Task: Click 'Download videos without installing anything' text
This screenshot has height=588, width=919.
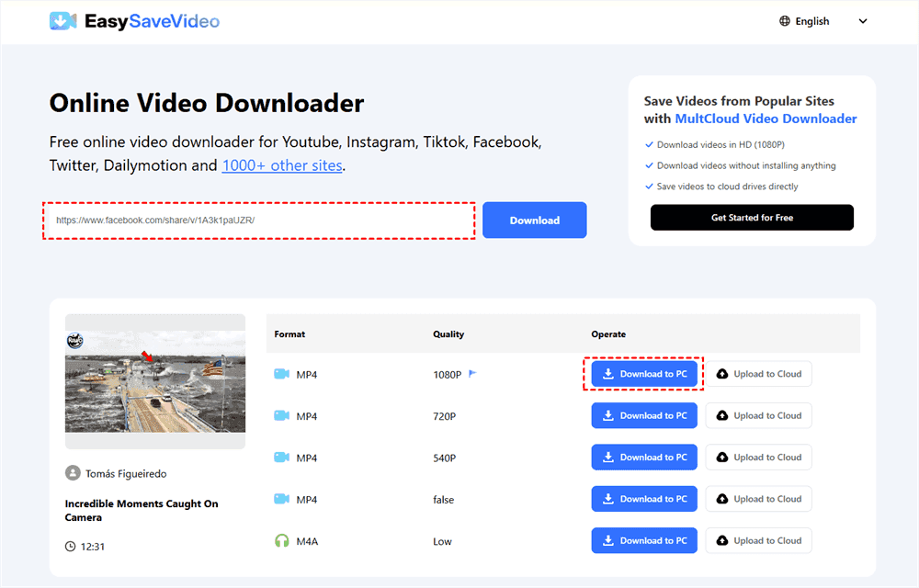Action: pos(746,165)
